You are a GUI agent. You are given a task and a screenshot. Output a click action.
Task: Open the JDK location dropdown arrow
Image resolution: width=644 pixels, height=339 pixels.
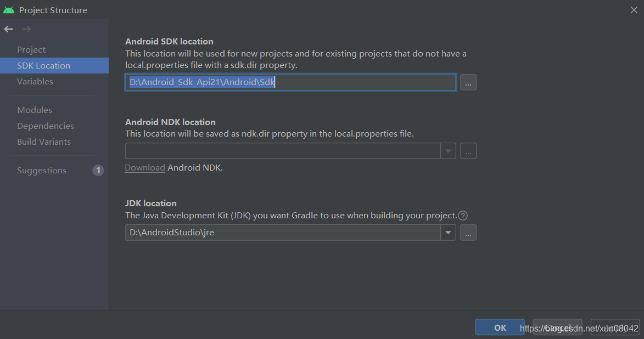[x=448, y=232]
